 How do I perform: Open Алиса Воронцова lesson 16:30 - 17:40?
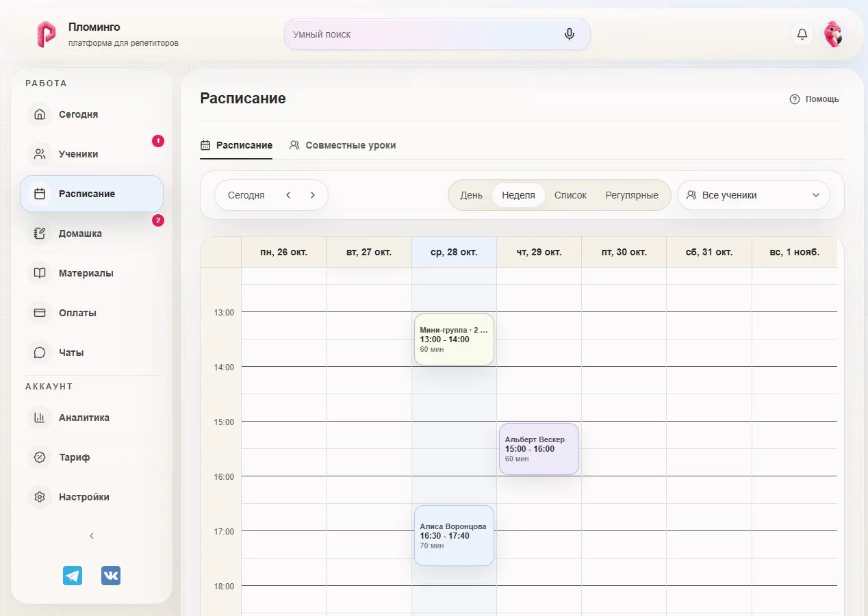tap(454, 535)
